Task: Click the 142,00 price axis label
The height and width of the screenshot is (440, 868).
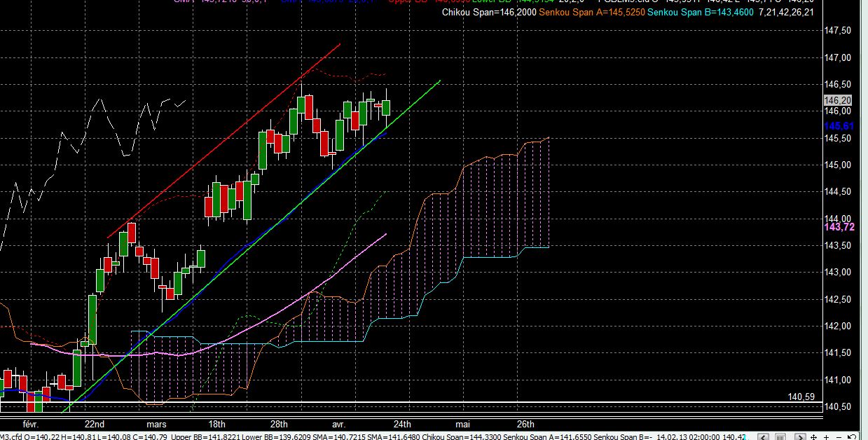Action: (x=838, y=326)
